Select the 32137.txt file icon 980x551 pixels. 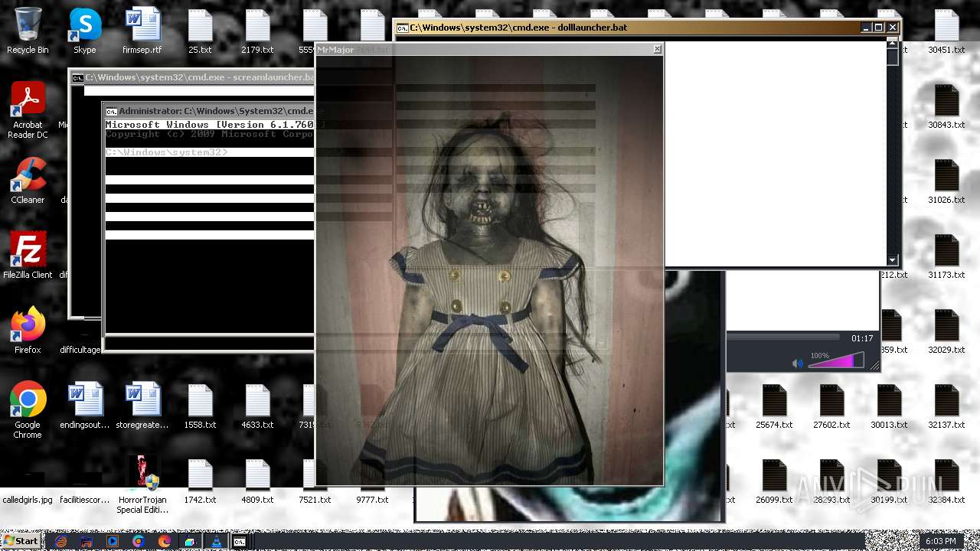tap(946, 406)
